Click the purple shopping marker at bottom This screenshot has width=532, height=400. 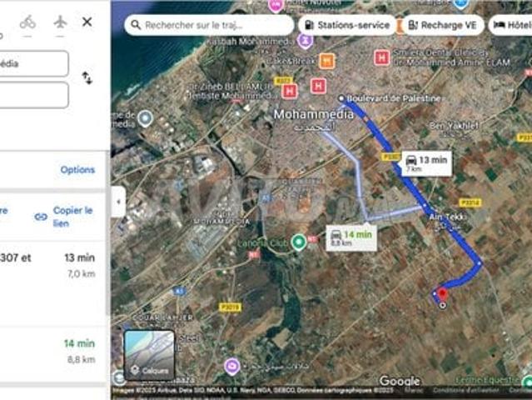pyautogui.click(x=232, y=367)
